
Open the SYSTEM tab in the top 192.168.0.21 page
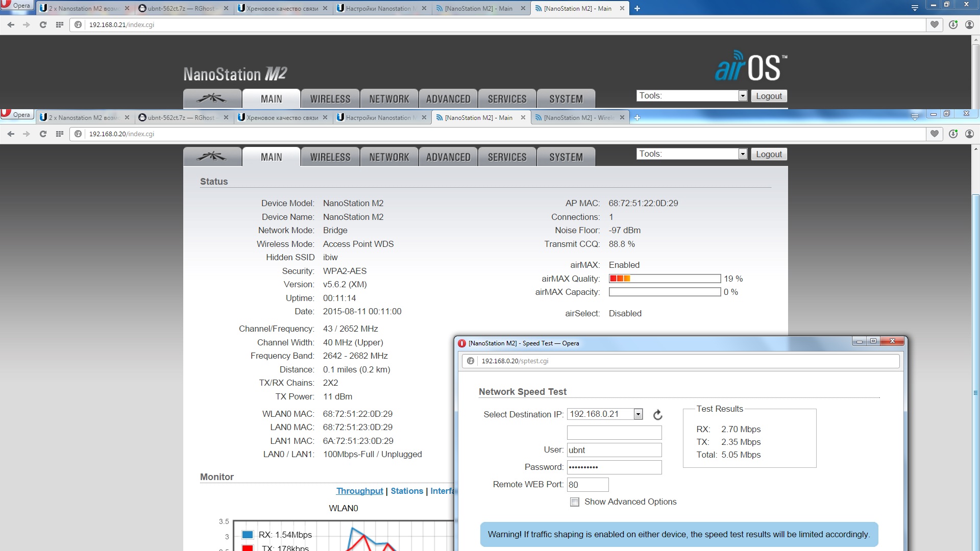pos(566,98)
